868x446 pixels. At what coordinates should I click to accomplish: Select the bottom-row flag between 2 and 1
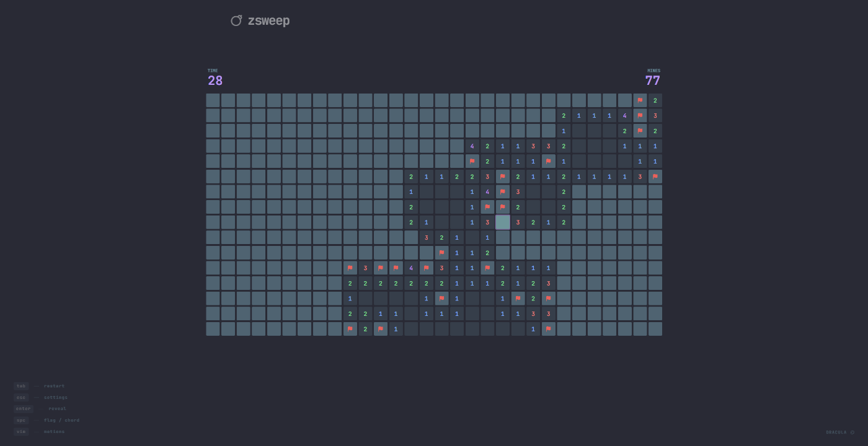(381, 329)
